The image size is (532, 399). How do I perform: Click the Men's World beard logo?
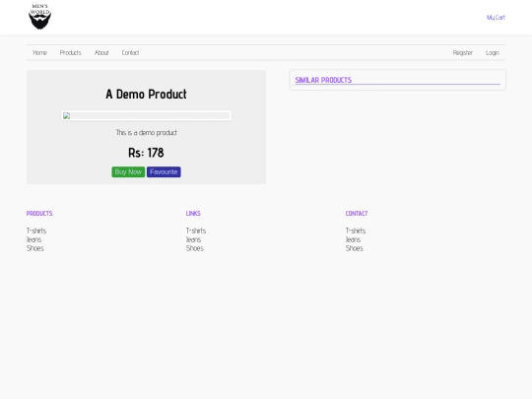(x=39, y=17)
